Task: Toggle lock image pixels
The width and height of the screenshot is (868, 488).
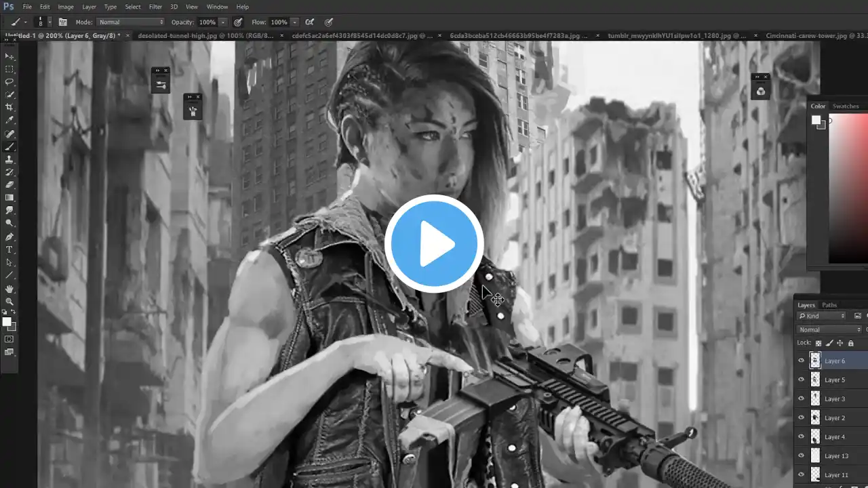Action: coord(829,343)
